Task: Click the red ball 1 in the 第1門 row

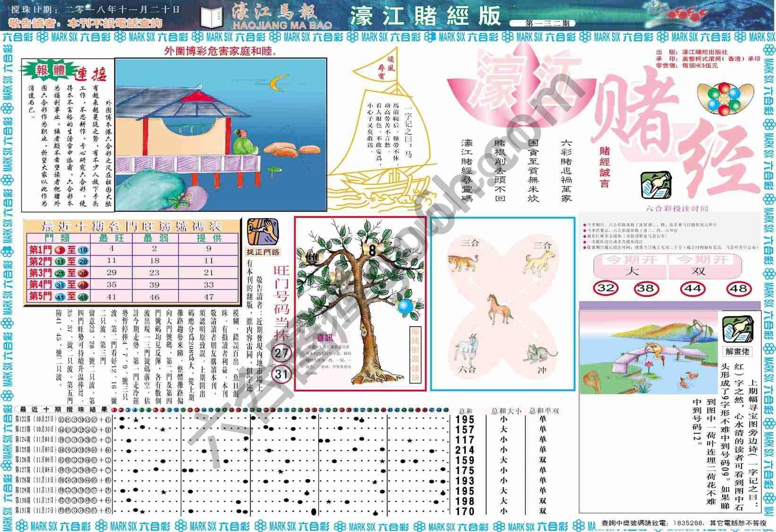Action: [60, 250]
